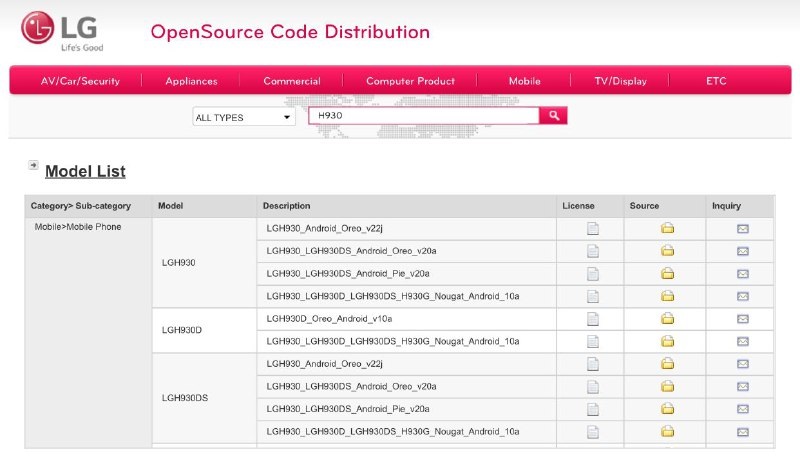Send inquiry for LGH930D_Oreo_Android_v10a

point(743,319)
